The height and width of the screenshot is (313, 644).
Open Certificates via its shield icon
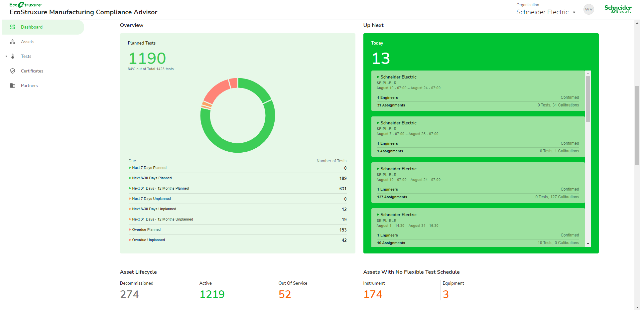pyautogui.click(x=13, y=71)
